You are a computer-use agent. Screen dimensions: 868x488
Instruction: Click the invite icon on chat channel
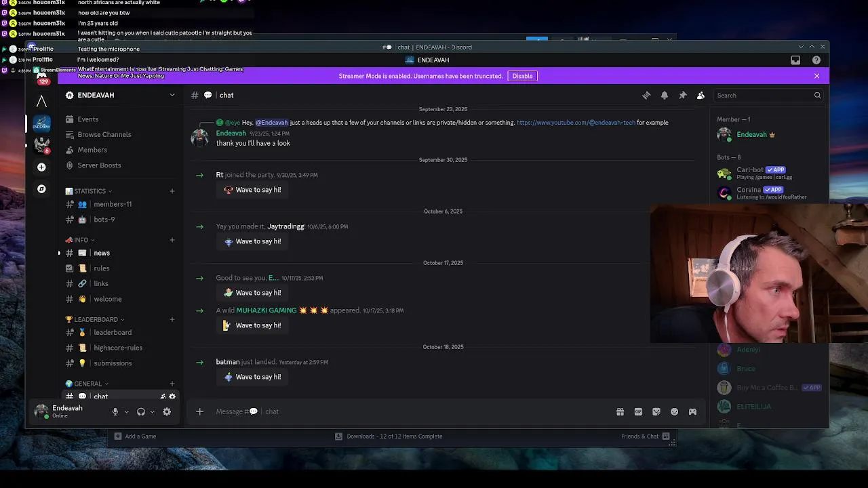(x=163, y=396)
